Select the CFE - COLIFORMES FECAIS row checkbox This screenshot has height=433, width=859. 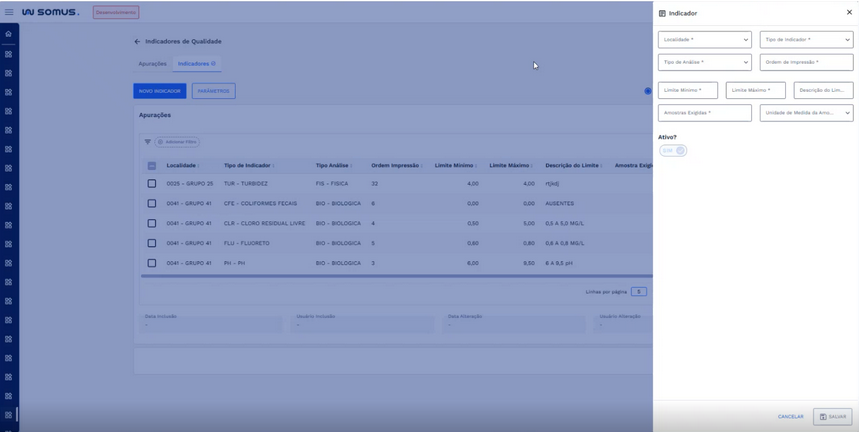coord(152,204)
